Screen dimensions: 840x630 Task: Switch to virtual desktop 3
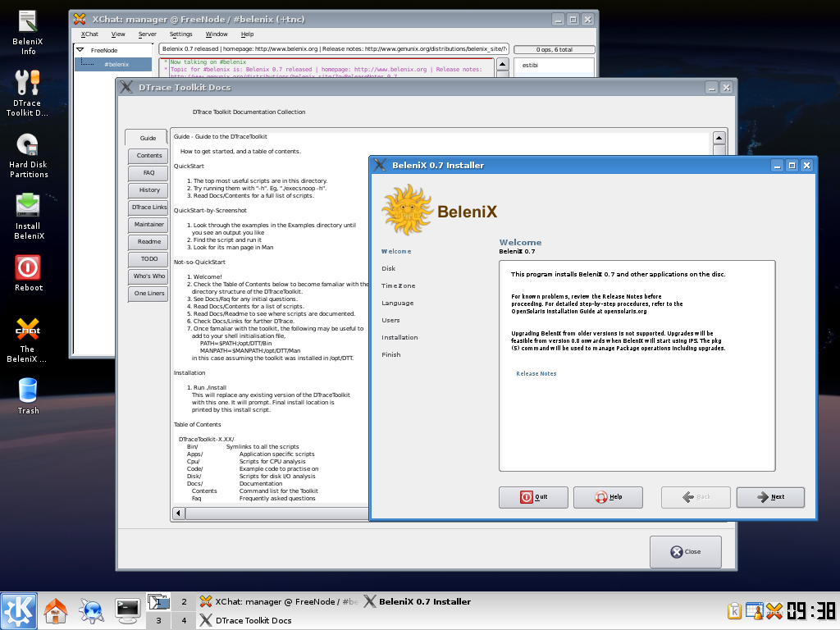[158, 620]
